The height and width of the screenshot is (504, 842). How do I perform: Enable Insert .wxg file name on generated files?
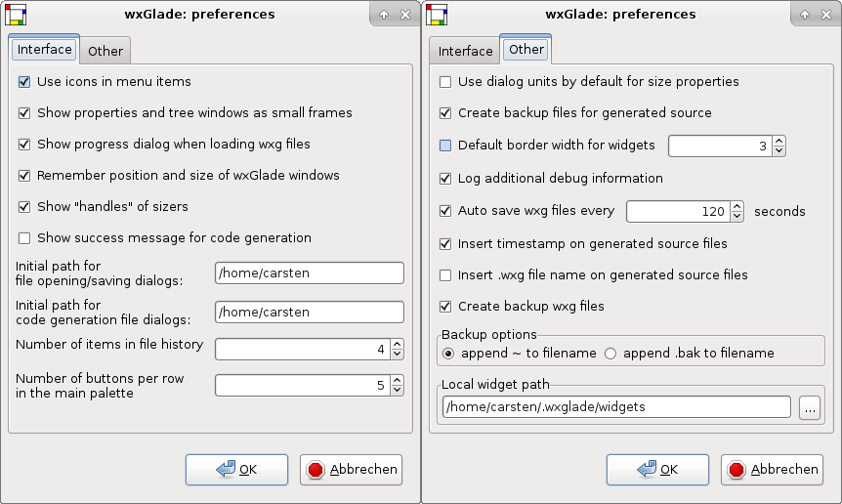coord(445,274)
